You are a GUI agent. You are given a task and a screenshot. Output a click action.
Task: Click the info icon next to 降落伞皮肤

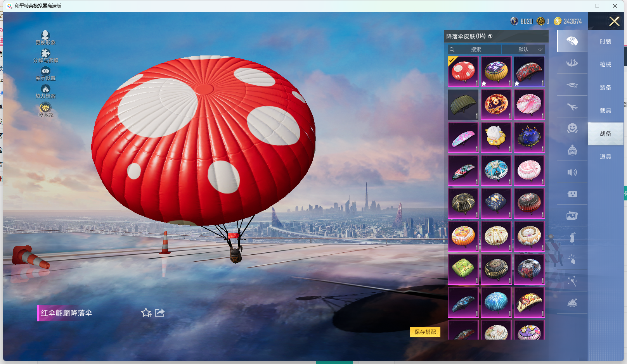point(490,36)
